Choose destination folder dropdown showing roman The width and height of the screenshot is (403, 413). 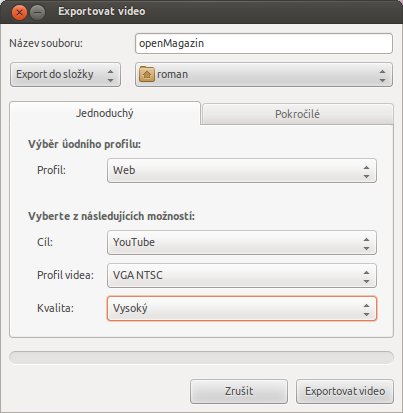[x=264, y=75]
